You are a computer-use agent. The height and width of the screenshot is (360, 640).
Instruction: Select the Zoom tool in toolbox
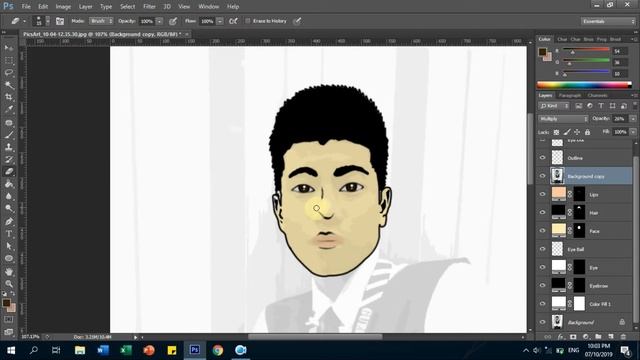point(9,284)
